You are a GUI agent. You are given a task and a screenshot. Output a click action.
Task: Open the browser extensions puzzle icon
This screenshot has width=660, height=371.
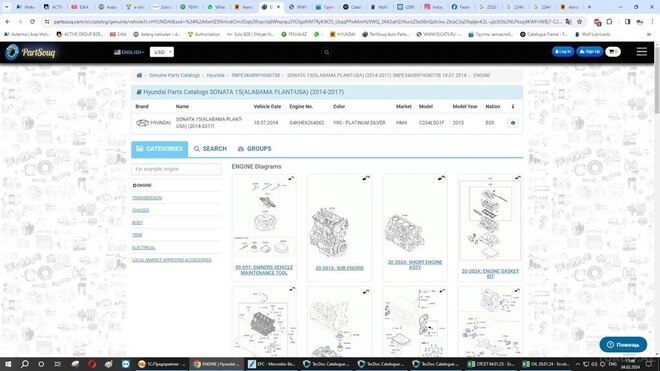pyautogui.click(x=609, y=21)
